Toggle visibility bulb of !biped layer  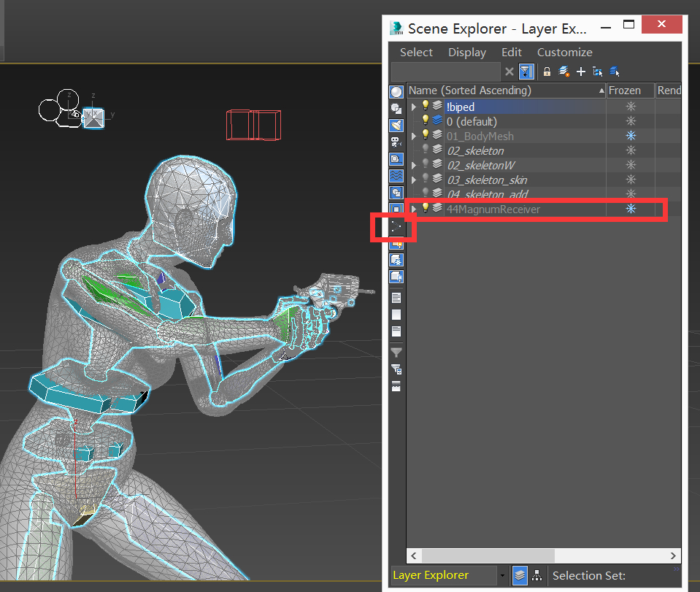point(426,105)
